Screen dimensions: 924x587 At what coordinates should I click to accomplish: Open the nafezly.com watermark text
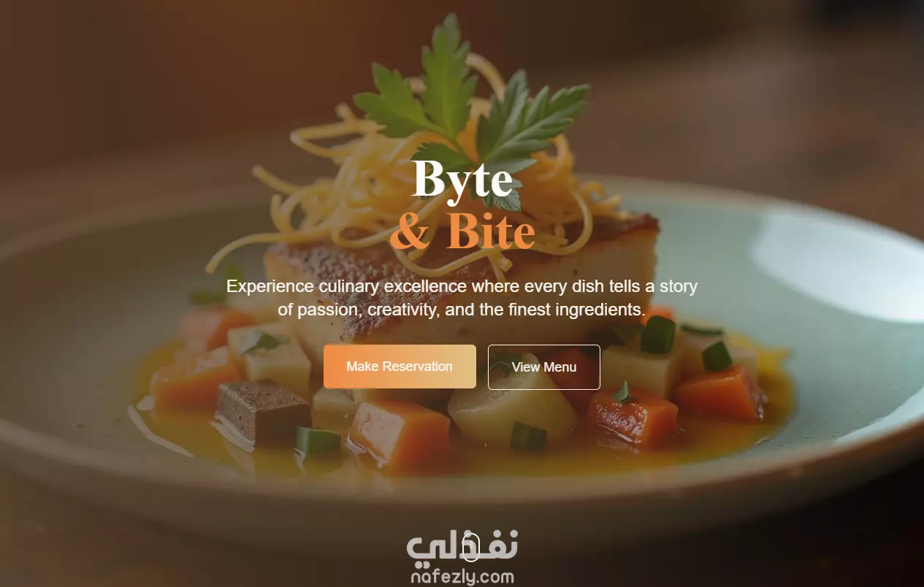pyautogui.click(x=462, y=577)
